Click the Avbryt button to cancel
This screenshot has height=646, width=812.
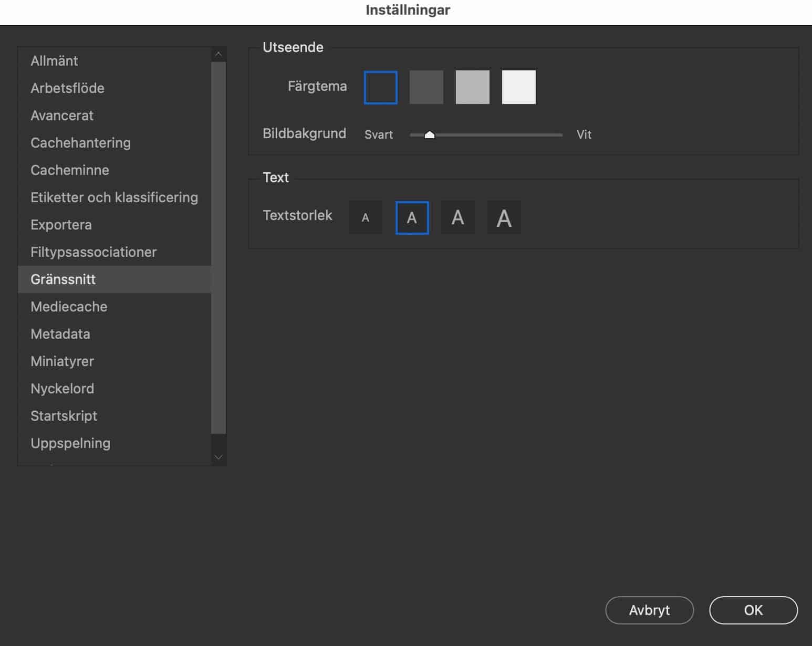(649, 610)
